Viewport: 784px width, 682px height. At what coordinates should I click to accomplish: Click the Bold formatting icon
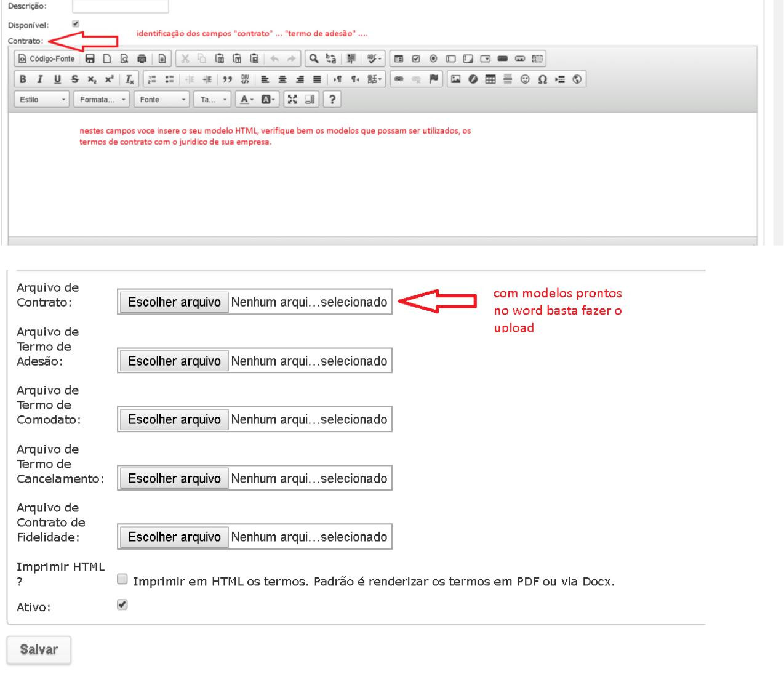(x=23, y=79)
